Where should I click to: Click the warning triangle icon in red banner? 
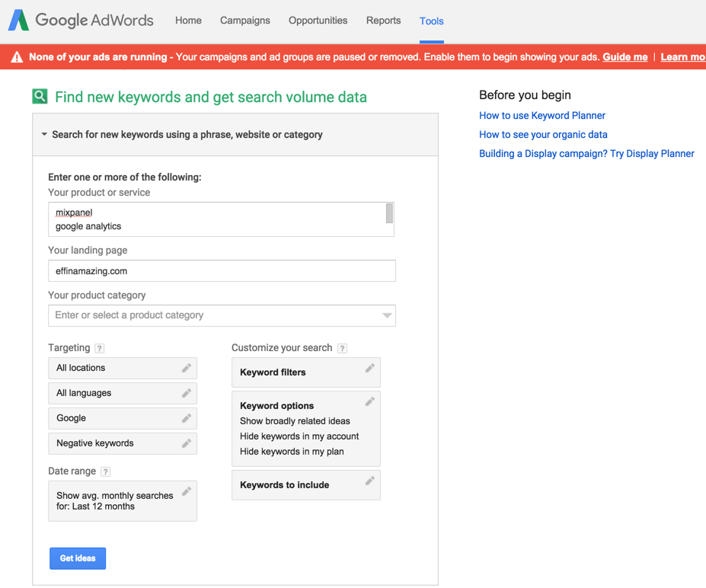pos(17,57)
